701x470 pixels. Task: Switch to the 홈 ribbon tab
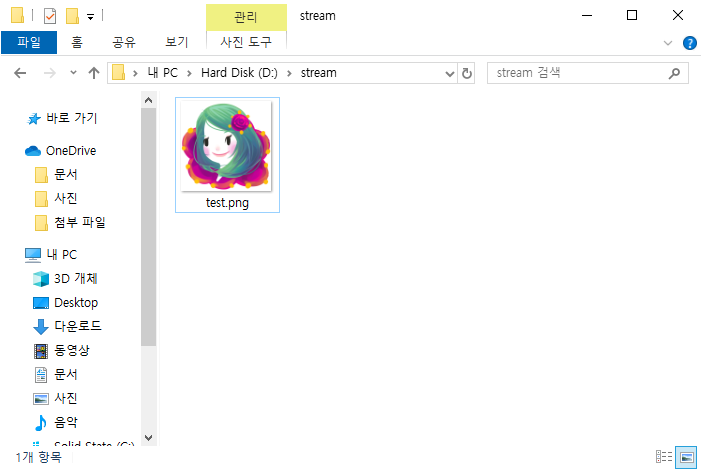[x=77, y=42]
